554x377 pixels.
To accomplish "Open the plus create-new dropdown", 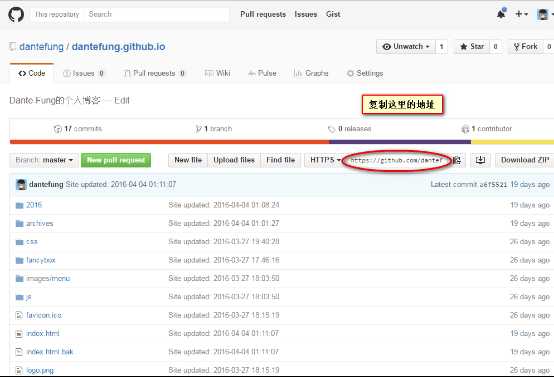I will (521, 14).
